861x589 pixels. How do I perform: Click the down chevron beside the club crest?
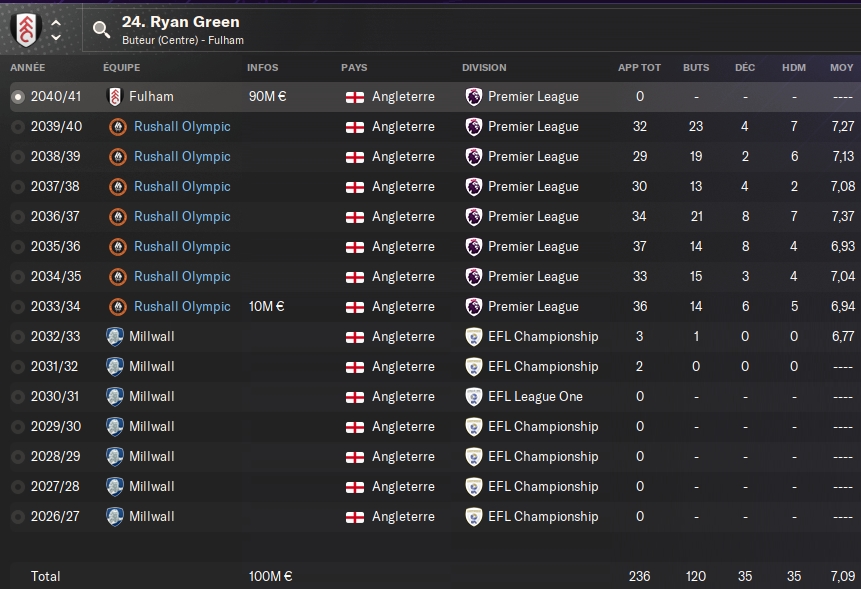point(56,37)
